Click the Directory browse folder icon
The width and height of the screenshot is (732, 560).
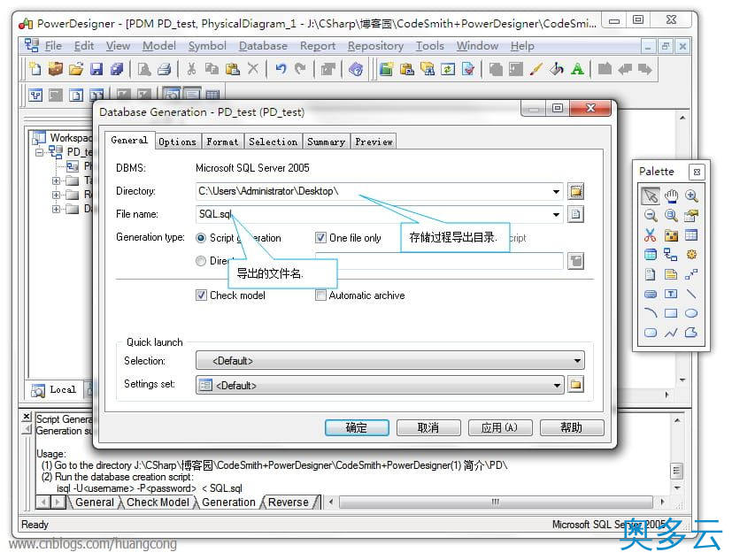point(575,191)
